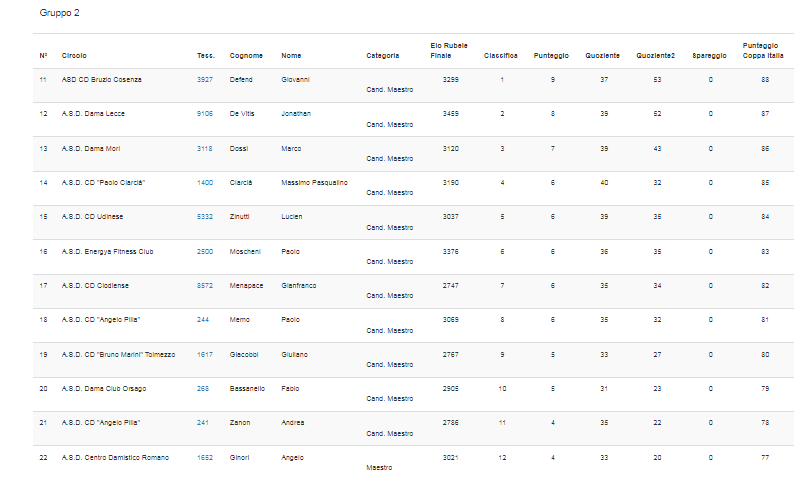Open tessera link 241 for Zanon
Image resolution: width=799 pixels, height=497 pixels.
203,423
